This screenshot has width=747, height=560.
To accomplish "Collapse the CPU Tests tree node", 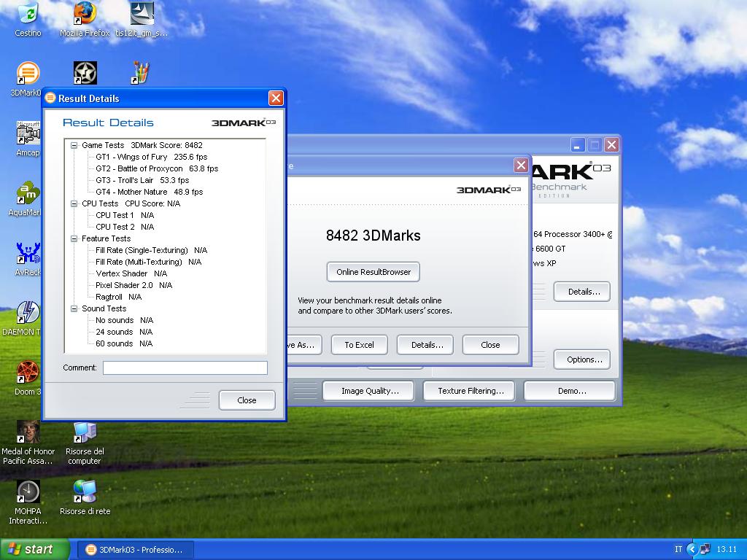I will tap(74, 203).
